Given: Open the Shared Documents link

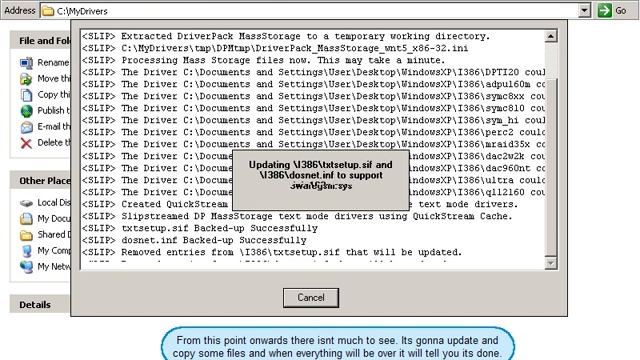Looking at the screenshot, I should 54,234.
